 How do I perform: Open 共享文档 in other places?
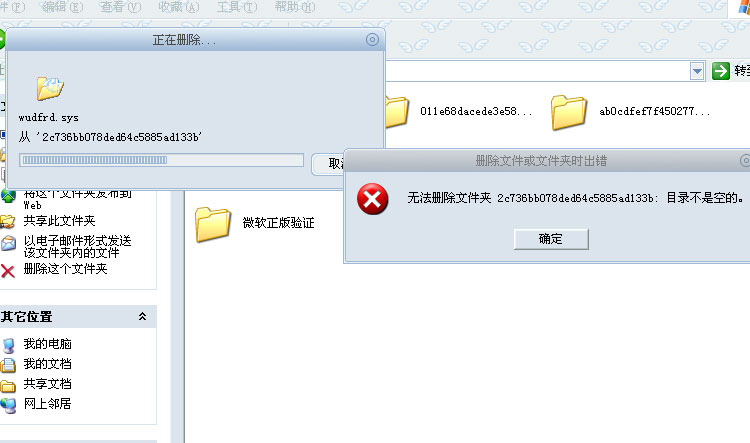(47, 384)
